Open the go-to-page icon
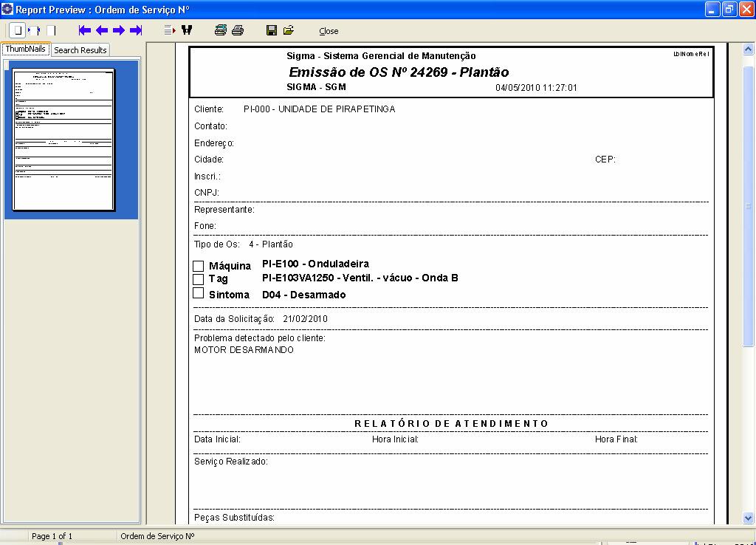Screen dimensions: 756x545 (x=169, y=30)
